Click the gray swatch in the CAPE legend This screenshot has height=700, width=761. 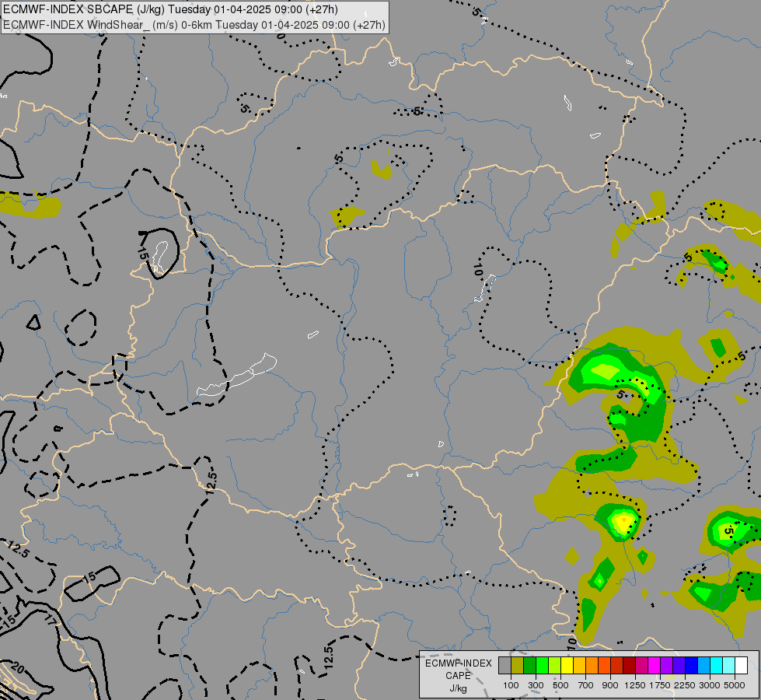[x=504, y=666]
